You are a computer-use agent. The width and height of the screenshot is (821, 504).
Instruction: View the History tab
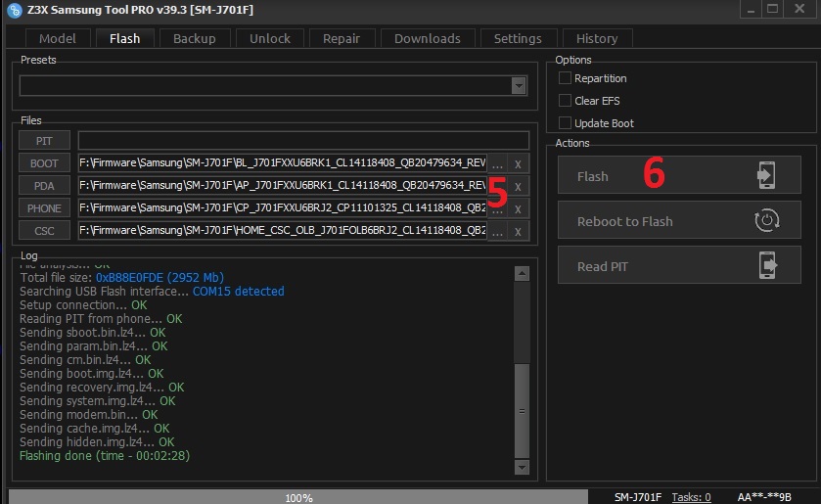point(597,38)
